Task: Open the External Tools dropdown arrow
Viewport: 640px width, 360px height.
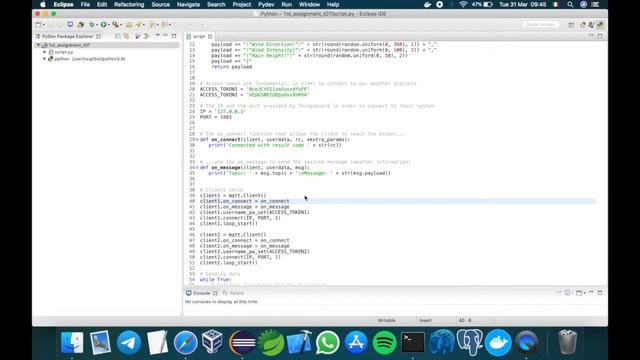Action: coord(121,25)
